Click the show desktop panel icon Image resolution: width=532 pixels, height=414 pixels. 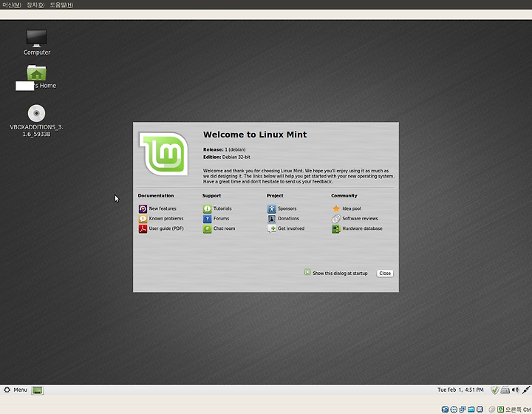38,390
